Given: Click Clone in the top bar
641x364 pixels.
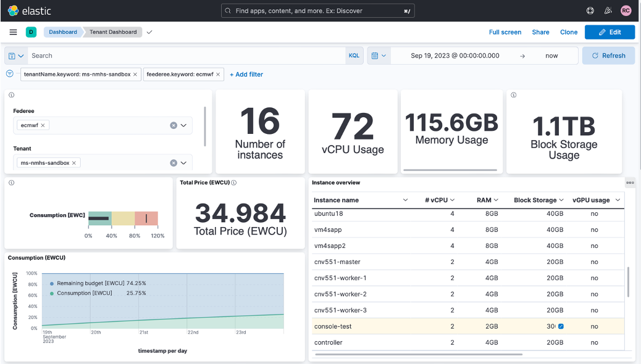Looking at the screenshot, I should pyautogui.click(x=569, y=32).
